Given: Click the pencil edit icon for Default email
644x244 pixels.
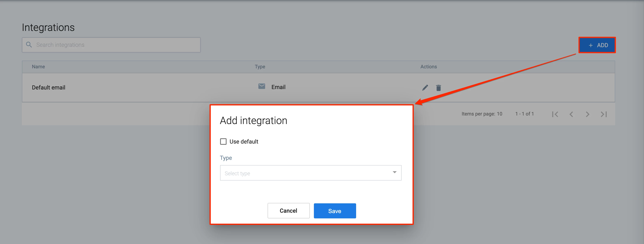Looking at the screenshot, I should click(x=425, y=88).
